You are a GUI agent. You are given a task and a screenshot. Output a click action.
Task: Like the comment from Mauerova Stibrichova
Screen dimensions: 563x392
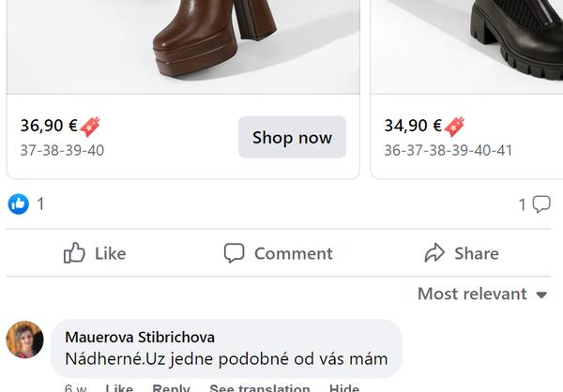(119, 387)
